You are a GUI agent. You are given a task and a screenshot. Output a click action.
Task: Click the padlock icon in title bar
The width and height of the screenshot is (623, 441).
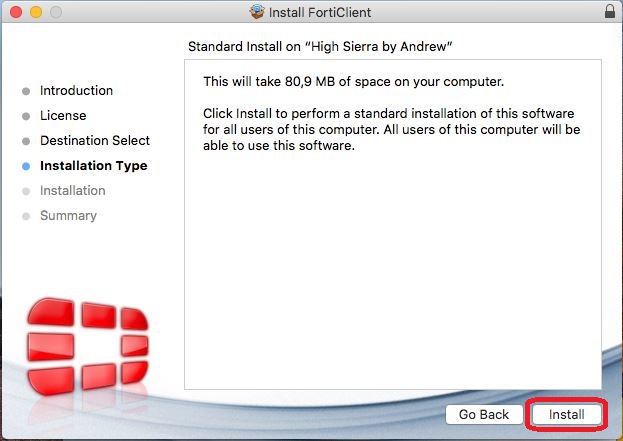click(x=610, y=12)
